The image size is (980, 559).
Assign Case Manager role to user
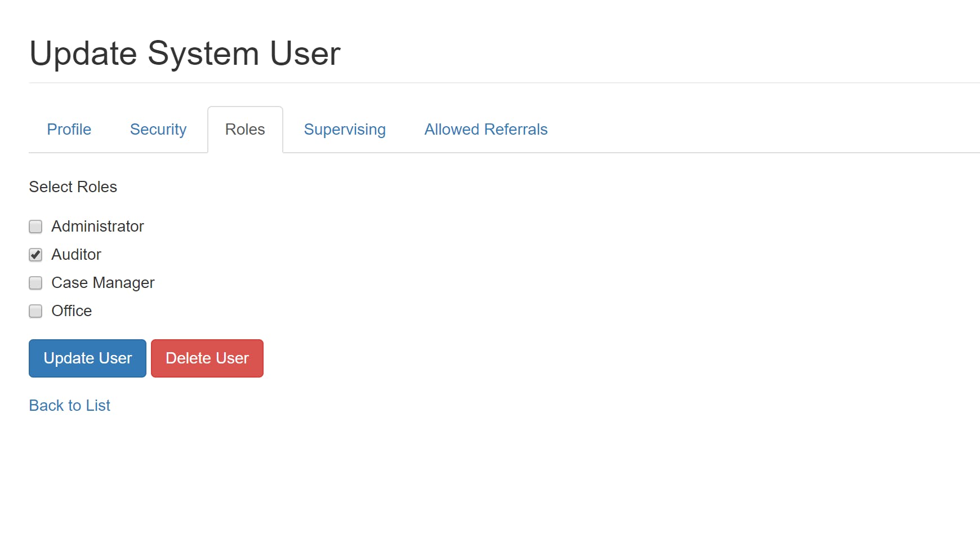[x=35, y=283]
